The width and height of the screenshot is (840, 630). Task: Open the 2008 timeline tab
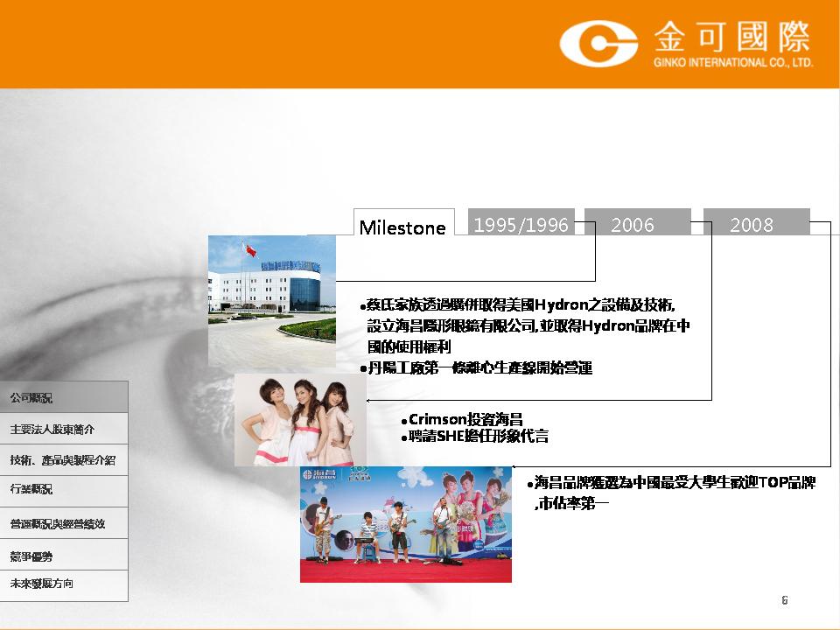click(x=756, y=221)
